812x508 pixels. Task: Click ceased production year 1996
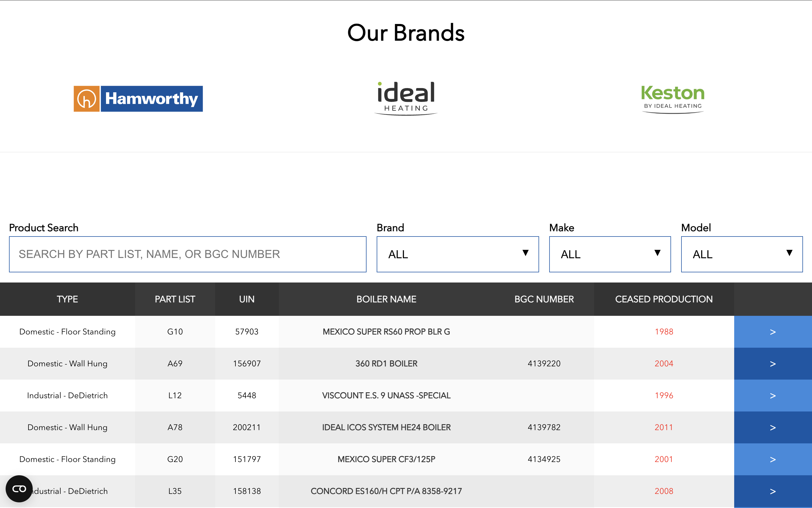[x=664, y=396]
